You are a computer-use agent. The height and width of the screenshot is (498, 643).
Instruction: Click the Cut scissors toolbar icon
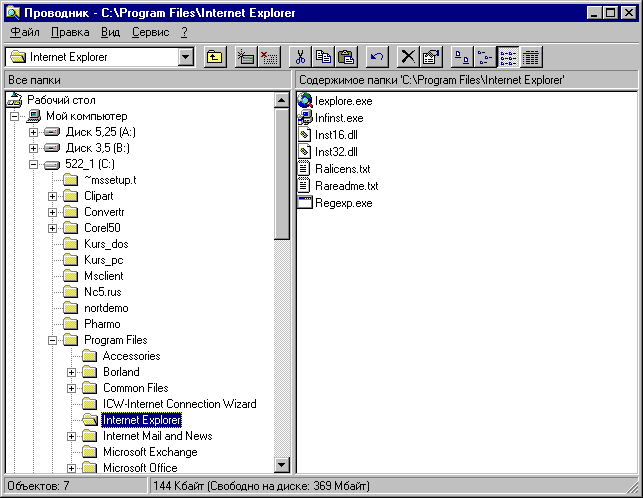[299, 57]
